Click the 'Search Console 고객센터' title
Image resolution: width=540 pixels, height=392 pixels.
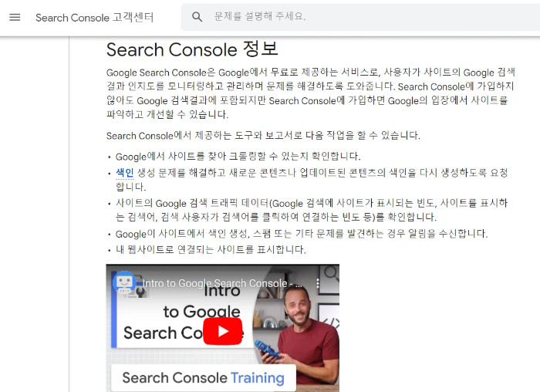[x=95, y=18]
